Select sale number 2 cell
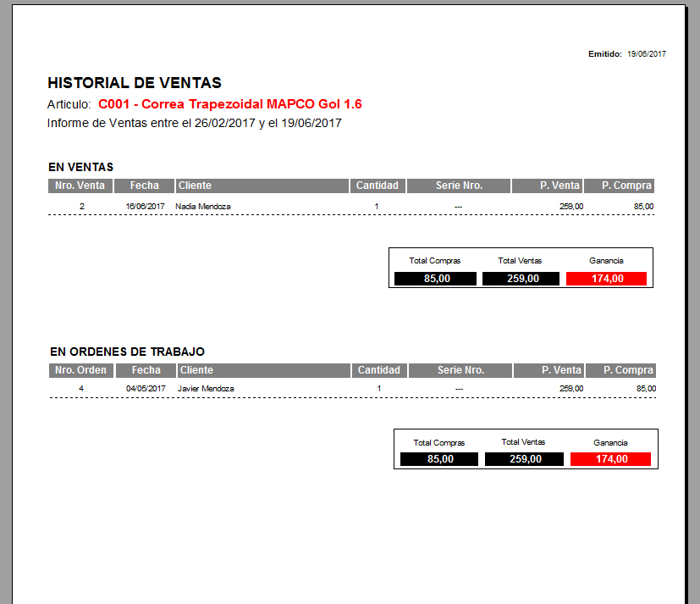Screen dimensions: 700x604 tap(82, 207)
